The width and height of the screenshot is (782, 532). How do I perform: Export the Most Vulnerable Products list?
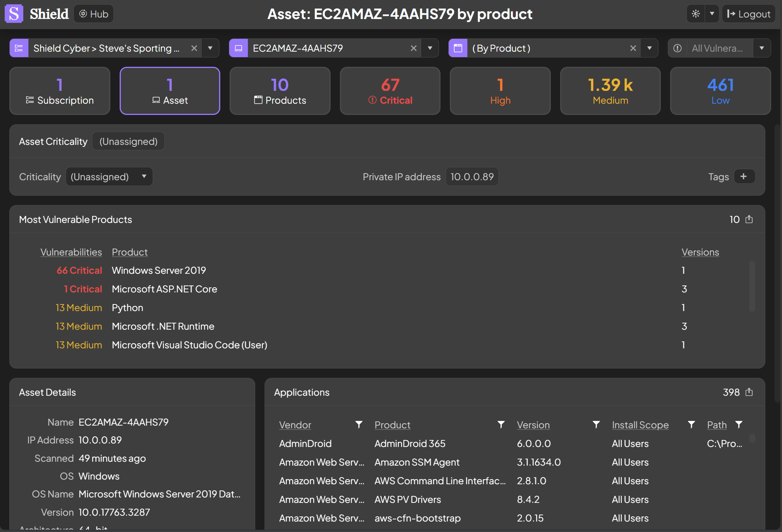coord(749,219)
